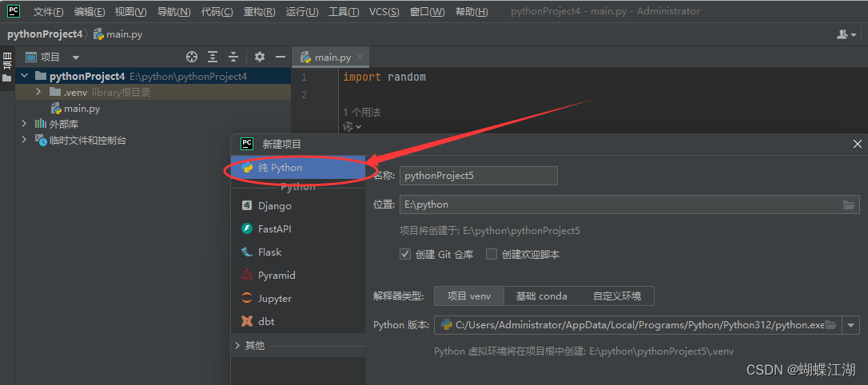Select main.py in the project tree
The height and width of the screenshot is (385, 868).
click(76, 109)
